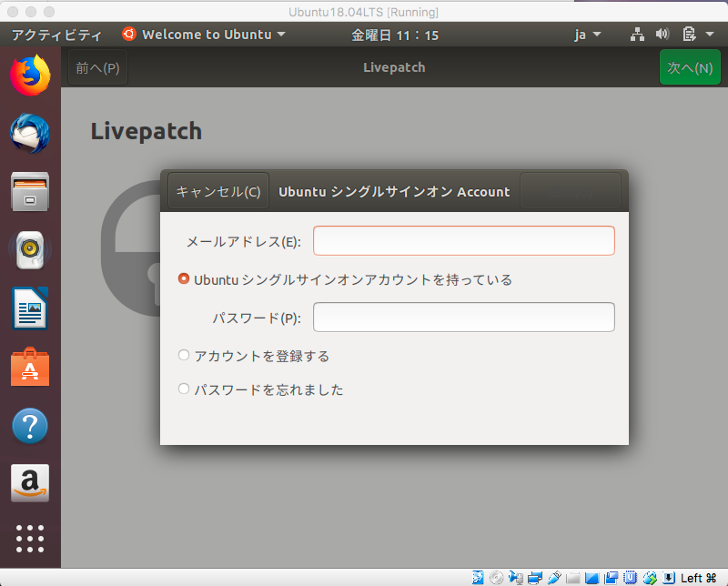Screen dimensions: 728x586
Task: Click VirtualBox hard disk activity icon
Action: [x=478, y=578]
